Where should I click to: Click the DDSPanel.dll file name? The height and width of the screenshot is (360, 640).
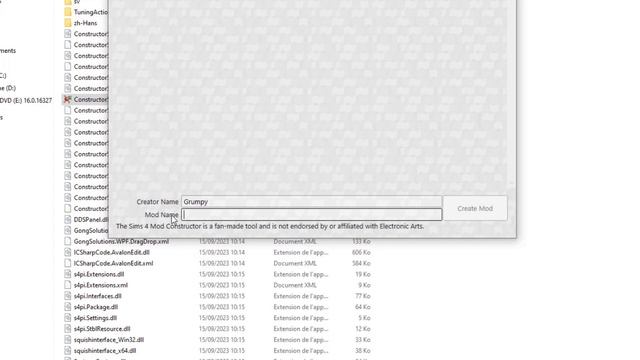(x=91, y=220)
